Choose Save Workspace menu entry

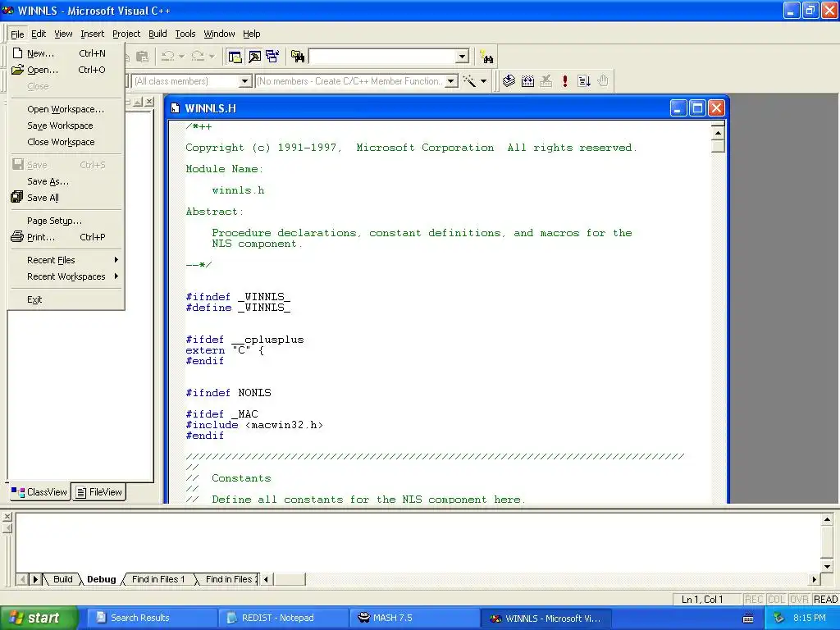coord(66,126)
